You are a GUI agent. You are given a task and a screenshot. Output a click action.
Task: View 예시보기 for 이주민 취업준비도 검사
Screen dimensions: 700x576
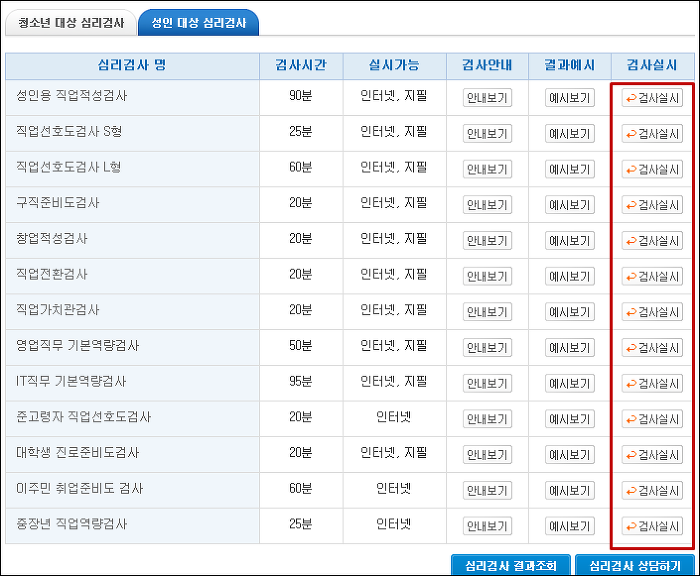coord(570,490)
